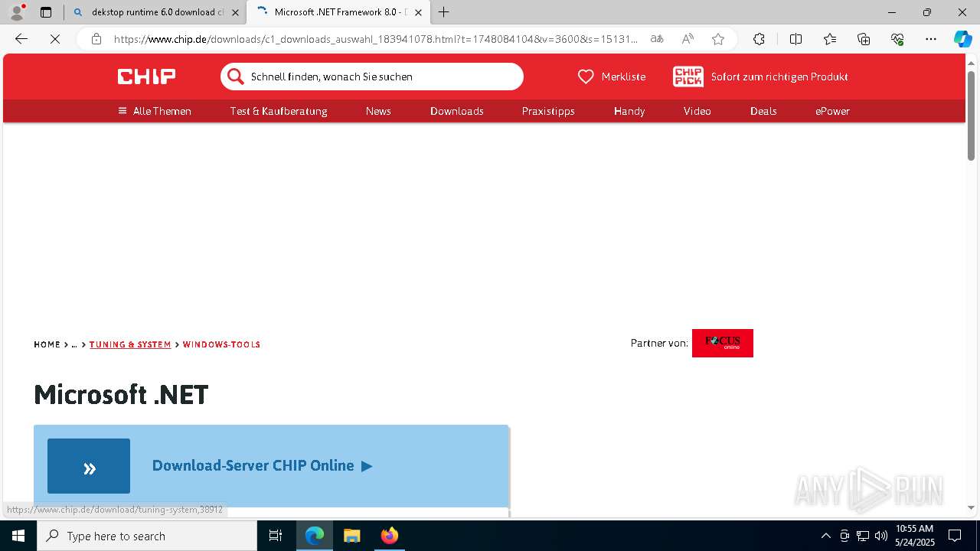The width and height of the screenshot is (980, 551).
Task: Toggle split screen view
Action: (x=795, y=39)
